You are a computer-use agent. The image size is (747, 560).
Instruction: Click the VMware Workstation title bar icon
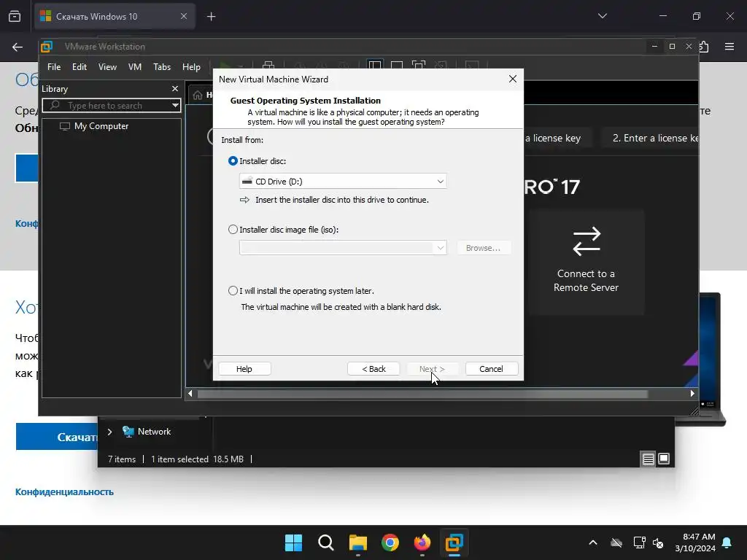(x=47, y=47)
